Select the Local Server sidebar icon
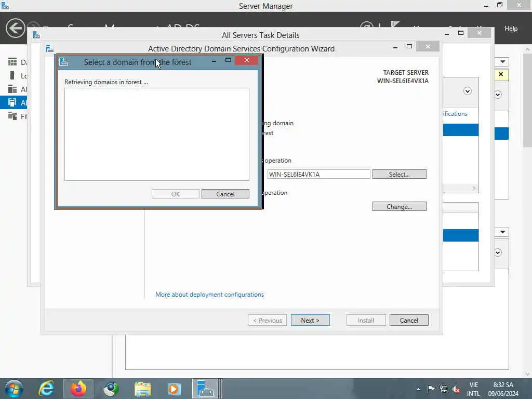This screenshot has height=399, width=532. pos(12,75)
